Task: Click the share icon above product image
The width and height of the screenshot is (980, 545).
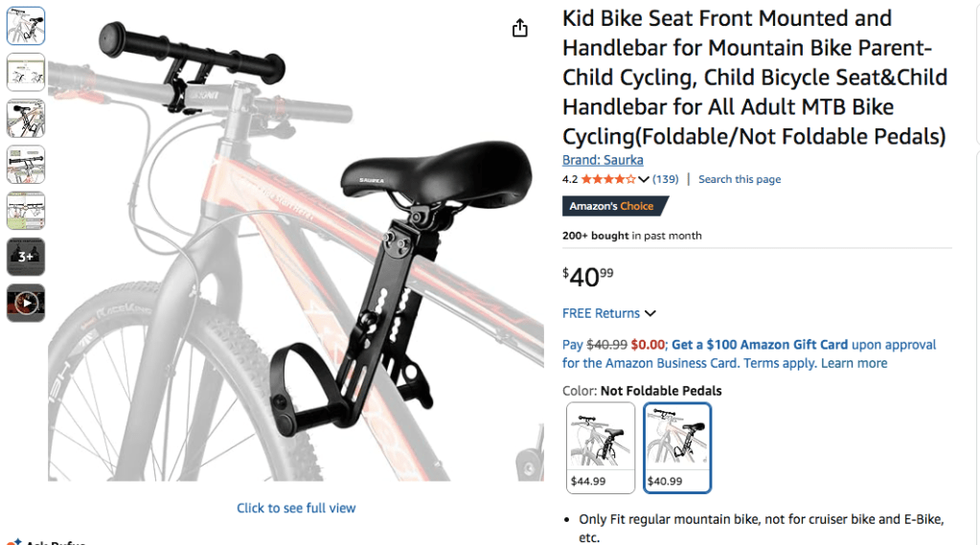Action: pyautogui.click(x=520, y=29)
